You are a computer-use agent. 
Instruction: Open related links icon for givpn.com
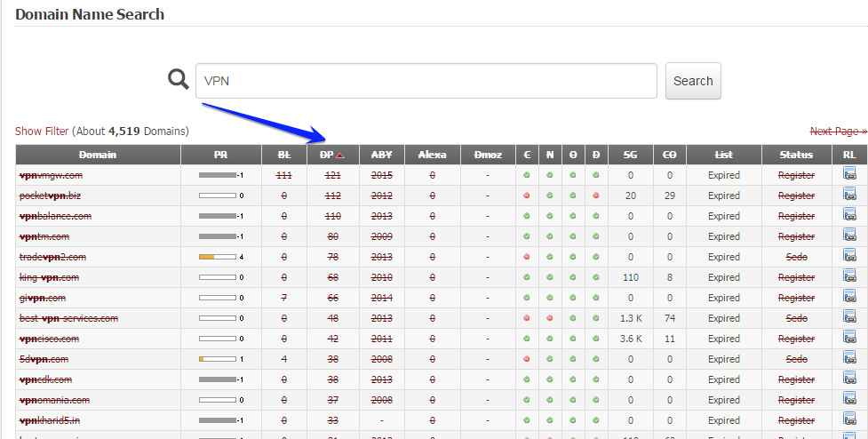[849, 296]
